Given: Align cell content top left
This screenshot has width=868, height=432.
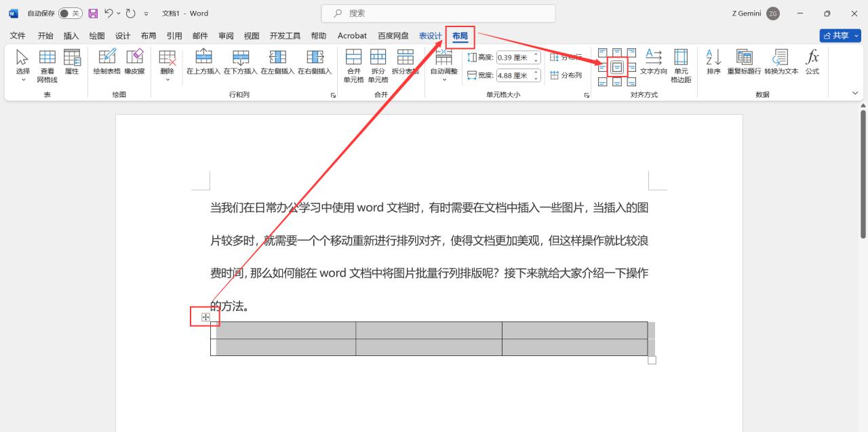Looking at the screenshot, I should coord(602,52).
